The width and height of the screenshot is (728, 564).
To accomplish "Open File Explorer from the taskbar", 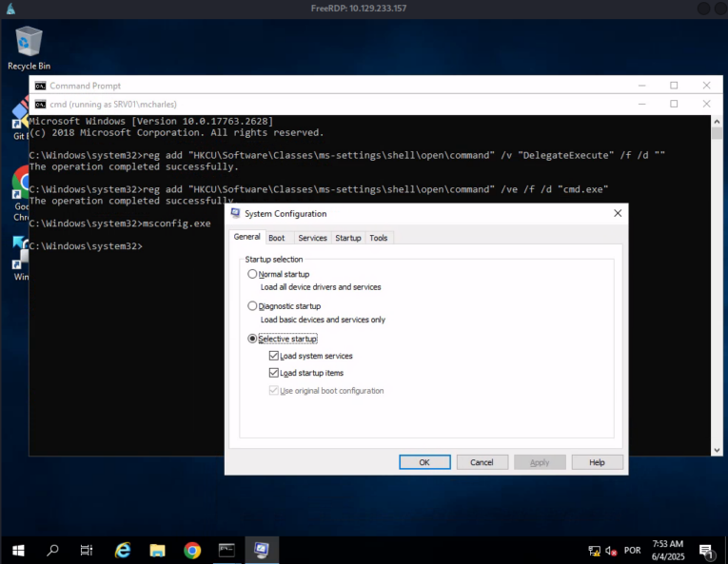I will pyautogui.click(x=158, y=550).
